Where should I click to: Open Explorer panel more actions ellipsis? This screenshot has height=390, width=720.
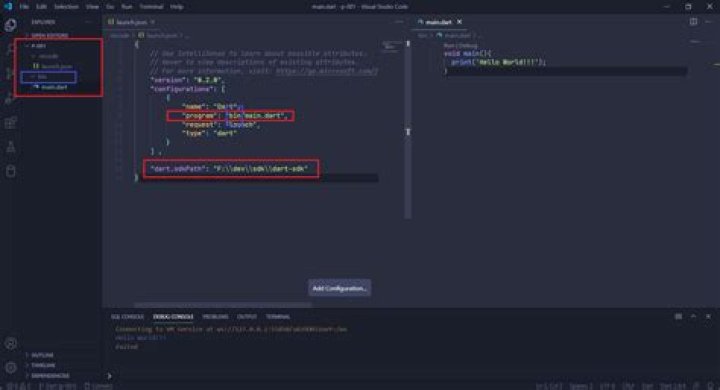89,22
